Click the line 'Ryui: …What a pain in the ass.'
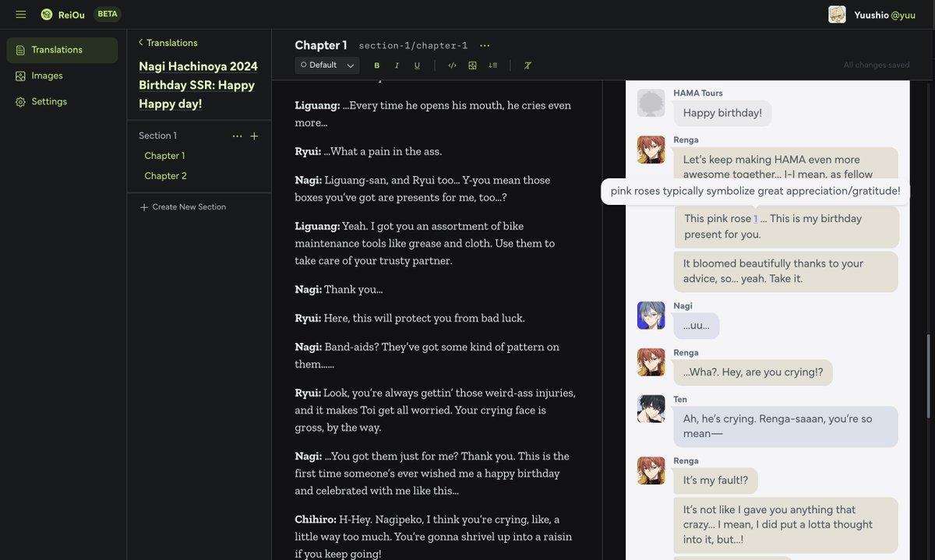Viewport: 935px width, 560px height. coord(369,151)
